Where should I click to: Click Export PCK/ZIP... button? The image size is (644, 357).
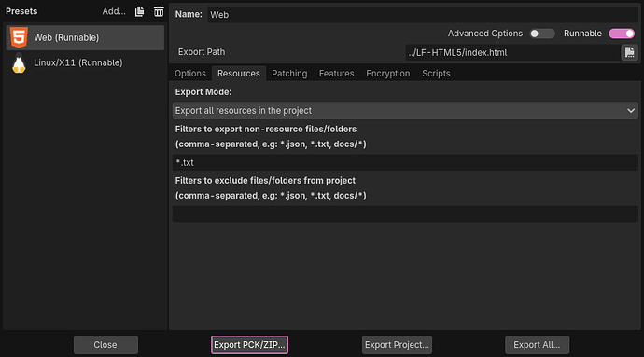pos(249,345)
